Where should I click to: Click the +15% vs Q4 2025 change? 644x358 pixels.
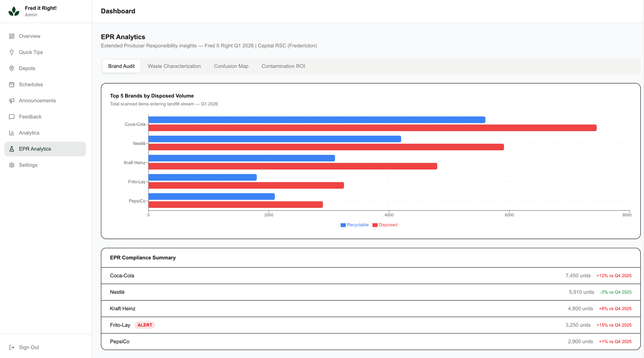click(x=614, y=325)
